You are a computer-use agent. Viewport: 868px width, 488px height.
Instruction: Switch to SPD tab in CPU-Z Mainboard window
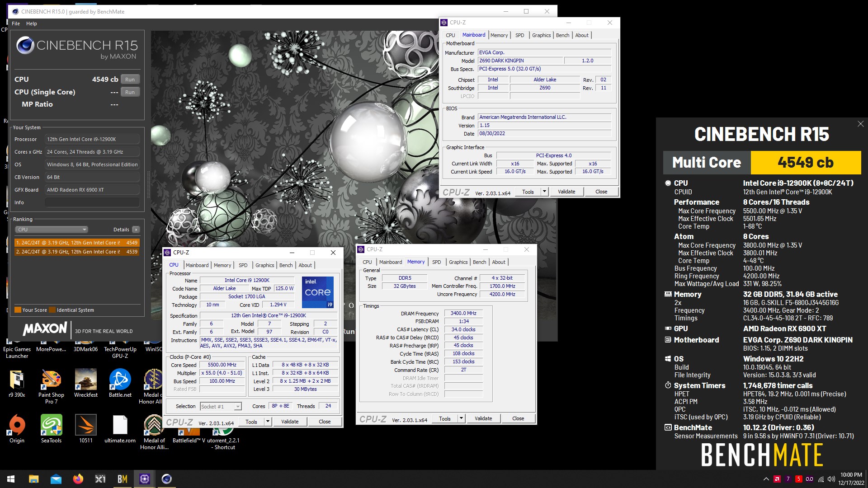[x=520, y=35]
